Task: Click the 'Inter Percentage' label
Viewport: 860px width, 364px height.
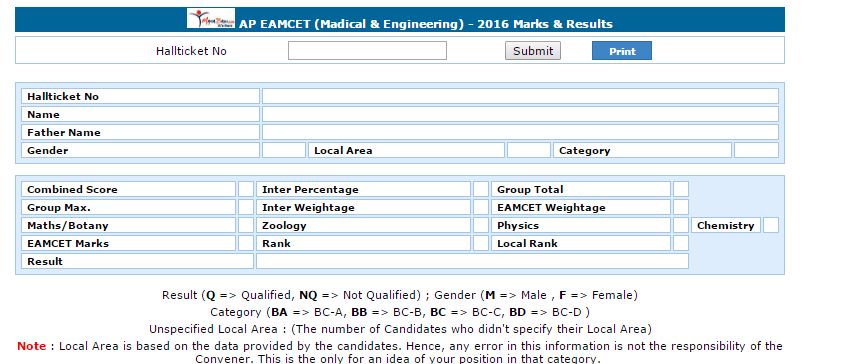Action: (x=363, y=190)
